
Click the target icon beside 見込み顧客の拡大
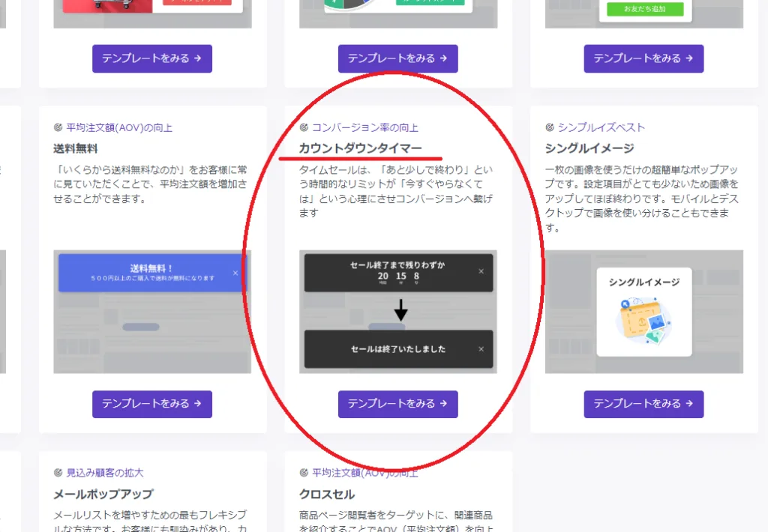click(x=58, y=472)
